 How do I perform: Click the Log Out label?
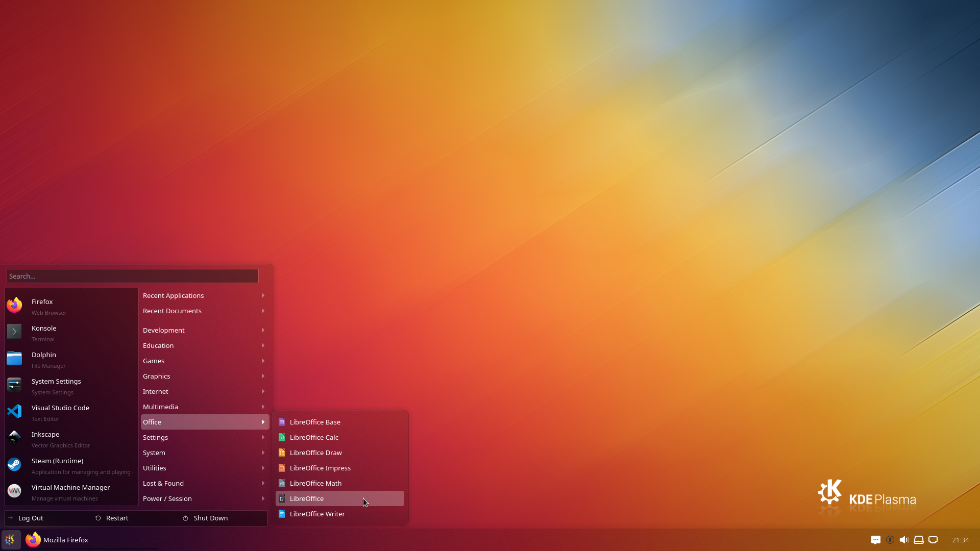[31, 518]
